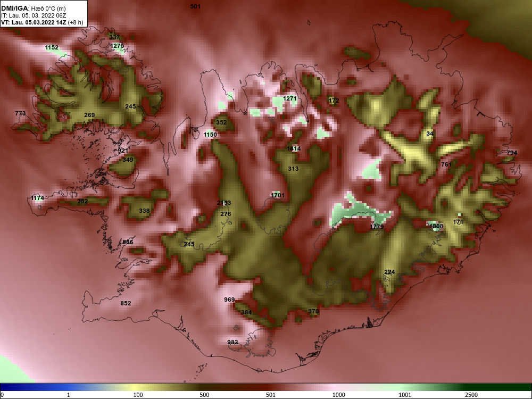Click the dark blue end of the color scale
The height and width of the screenshot is (399, 532).
tap(14, 387)
